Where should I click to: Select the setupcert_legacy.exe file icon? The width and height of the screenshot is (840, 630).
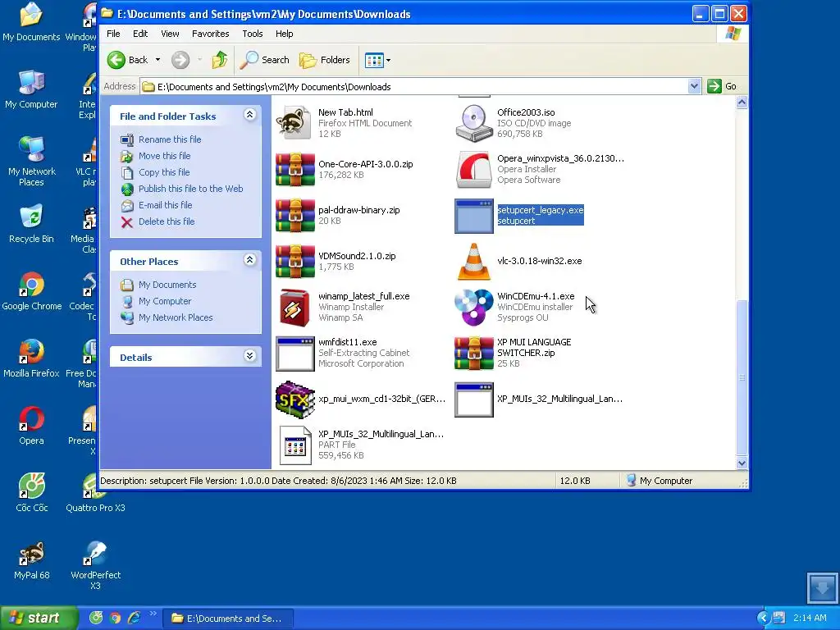click(473, 217)
